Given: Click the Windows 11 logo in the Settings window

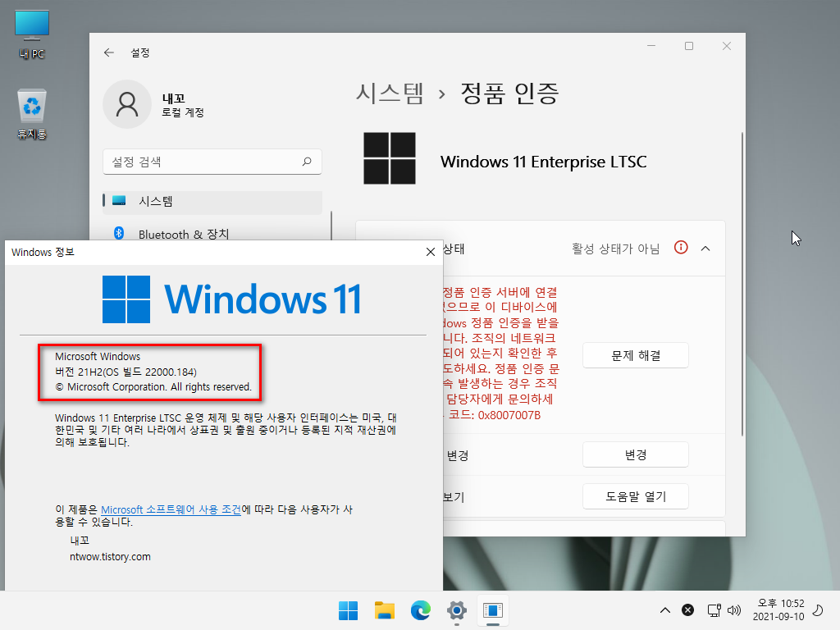Looking at the screenshot, I should (390, 158).
